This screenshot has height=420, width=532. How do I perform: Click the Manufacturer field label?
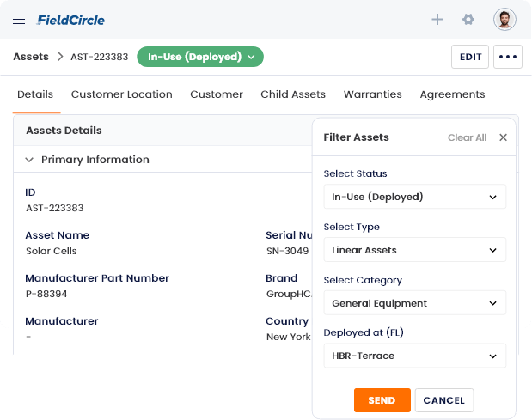pyautogui.click(x=62, y=321)
